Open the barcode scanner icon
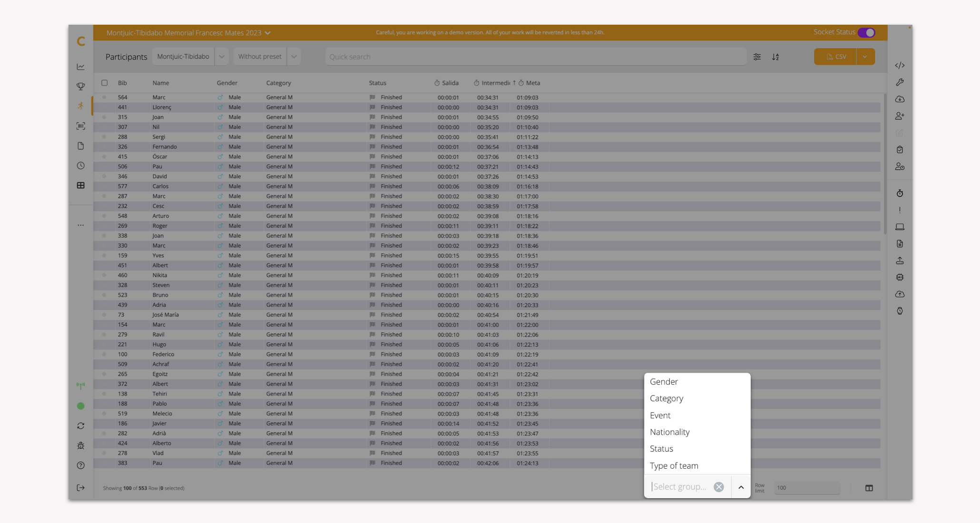This screenshot has height=523, width=980. (81, 126)
